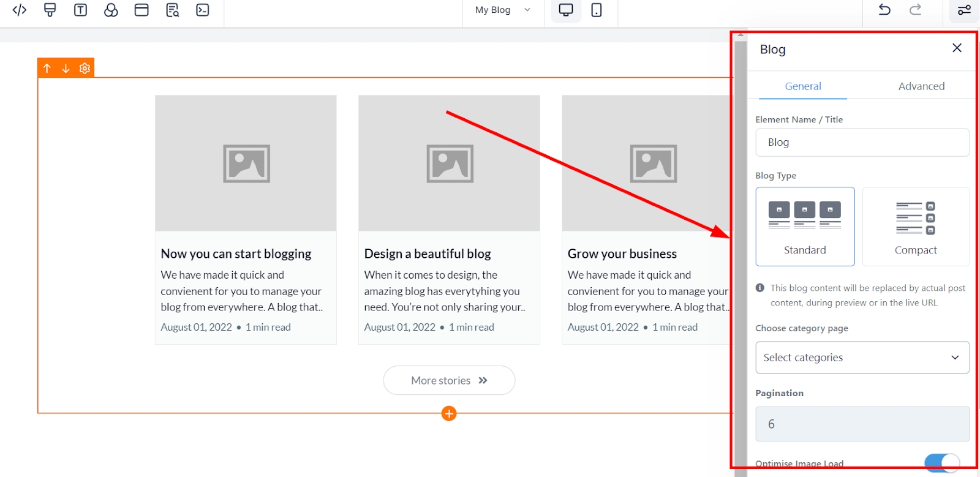Viewport: 980px width, 477px height.
Task: Select the Compact blog type
Action: [x=915, y=227]
